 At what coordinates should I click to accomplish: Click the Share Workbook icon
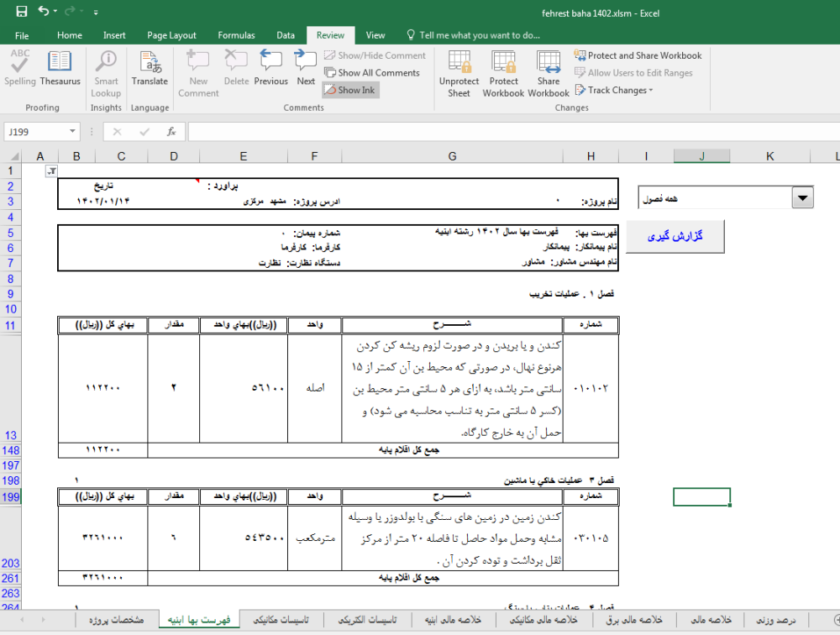tap(548, 71)
